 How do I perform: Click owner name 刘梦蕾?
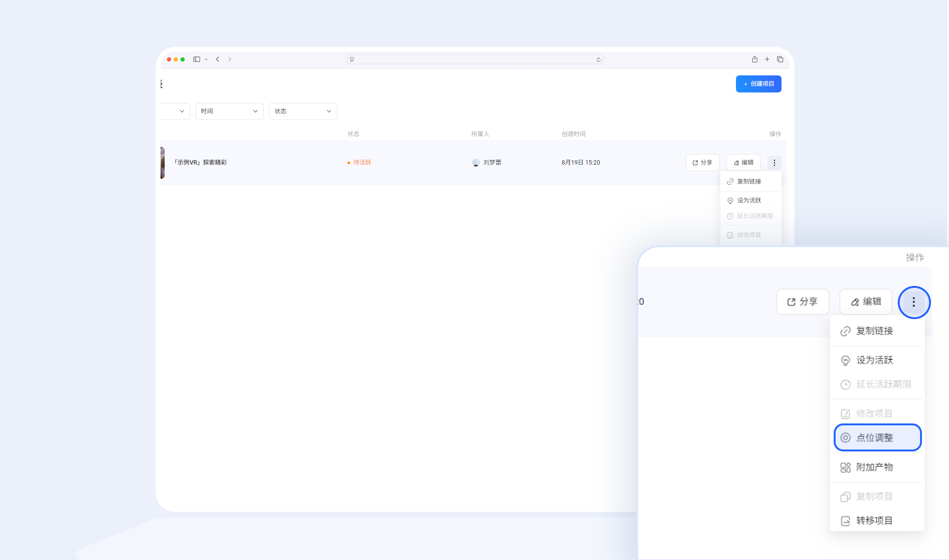492,163
